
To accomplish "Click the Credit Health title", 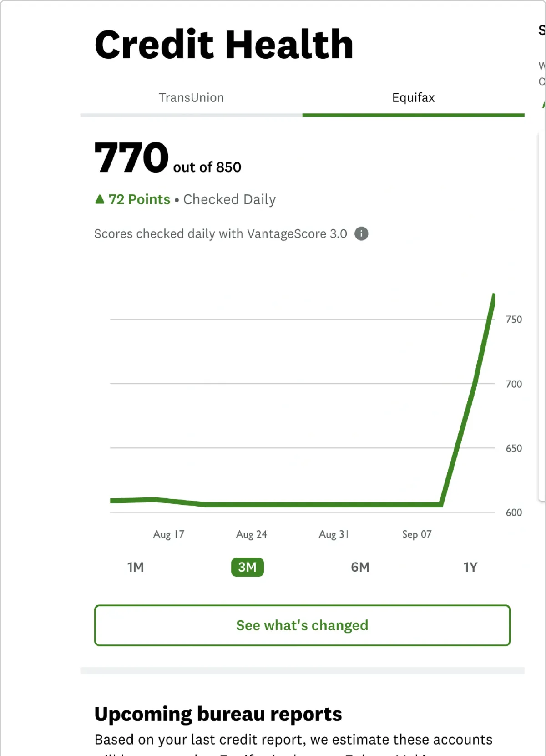I will coord(224,45).
